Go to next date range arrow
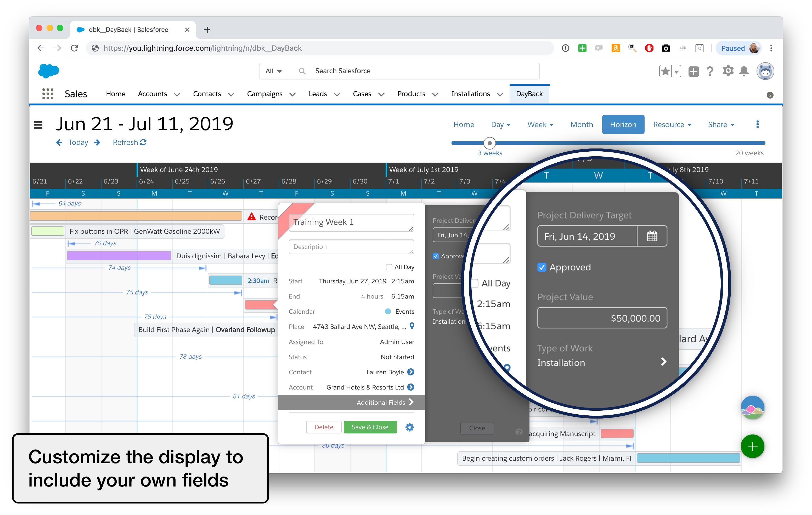 click(x=97, y=142)
